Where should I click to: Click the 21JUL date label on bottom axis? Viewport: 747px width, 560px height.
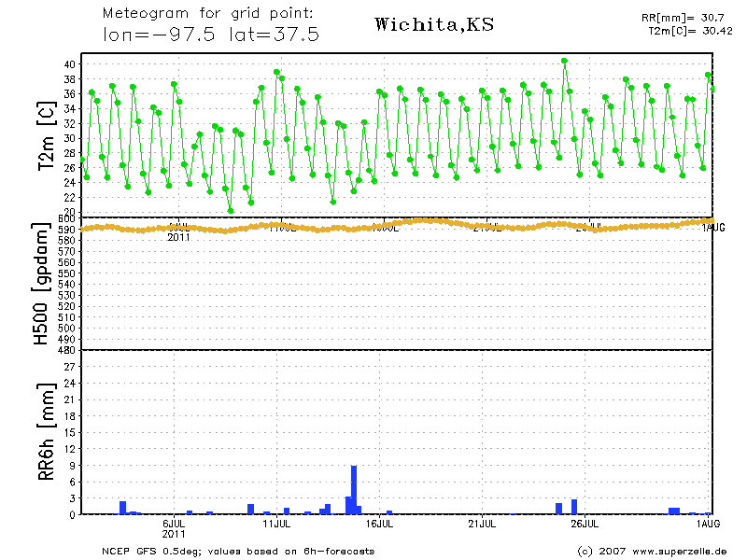(x=482, y=525)
